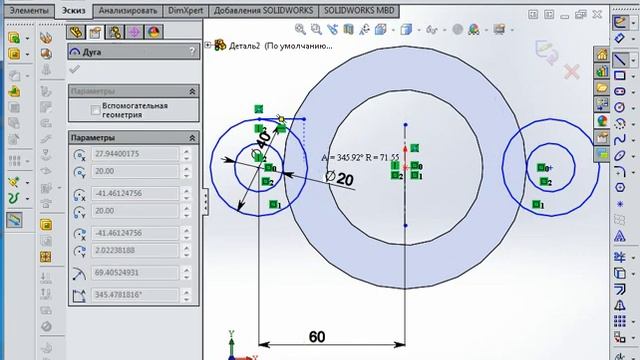Click Zoom to Fit in view toolbar
The image size is (640, 360).
[x=300, y=29]
